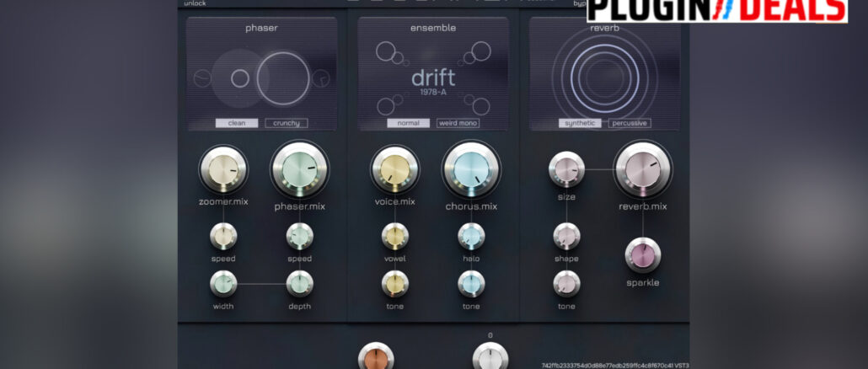Click the halo knob
Screen dimensions: 868x369
472,236
